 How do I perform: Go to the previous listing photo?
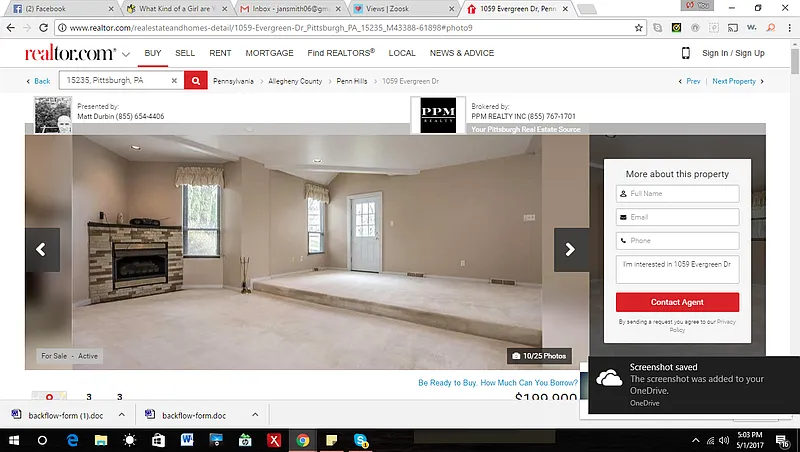click(x=41, y=250)
